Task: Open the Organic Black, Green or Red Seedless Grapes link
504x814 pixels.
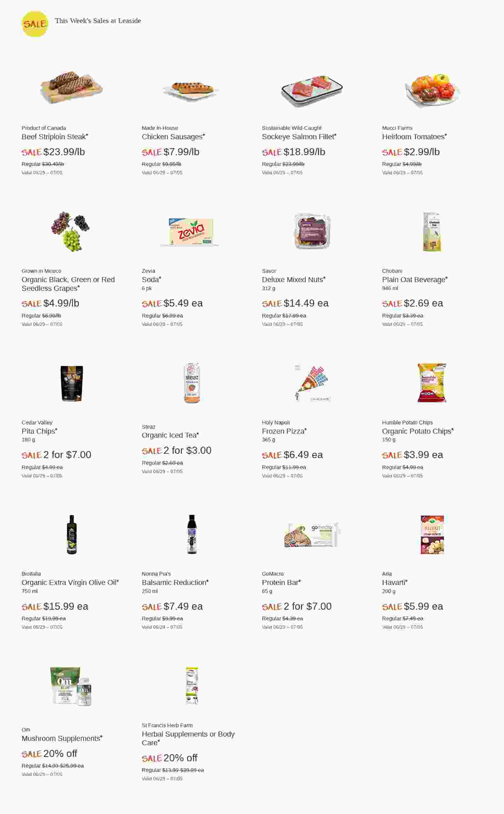Action: [68, 284]
